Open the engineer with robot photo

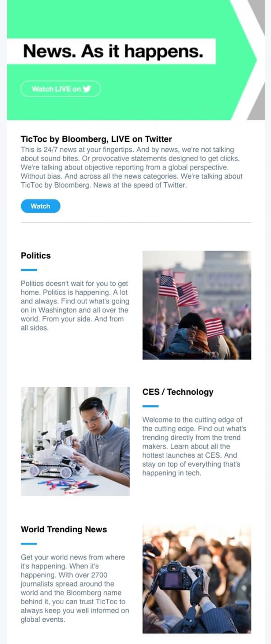(x=75, y=441)
